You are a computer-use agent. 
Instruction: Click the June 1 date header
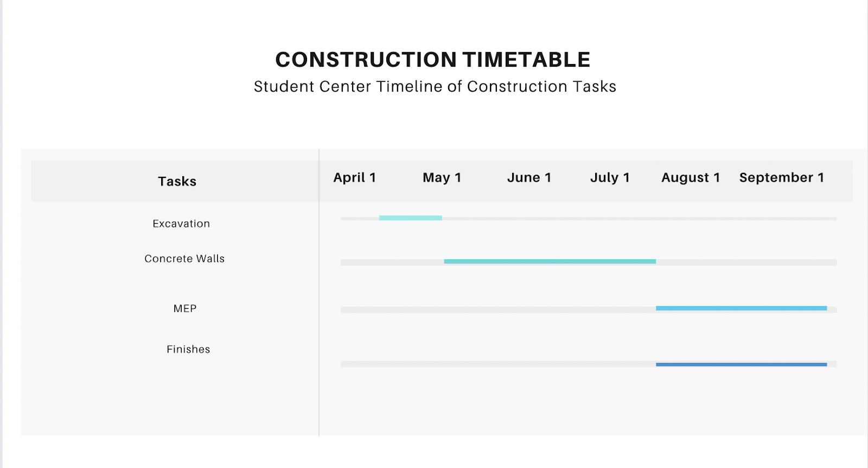529,178
